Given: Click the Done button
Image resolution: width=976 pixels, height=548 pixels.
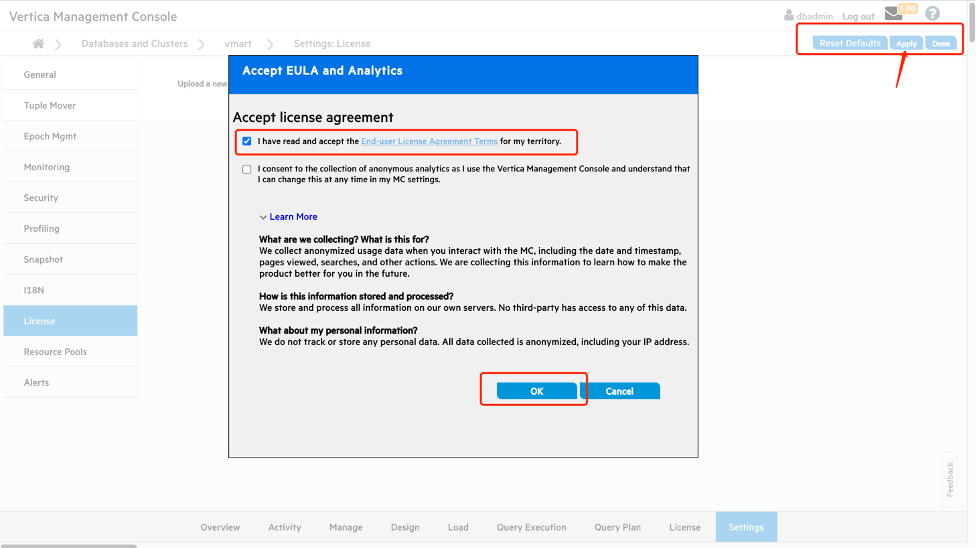Looking at the screenshot, I should coord(941,43).
